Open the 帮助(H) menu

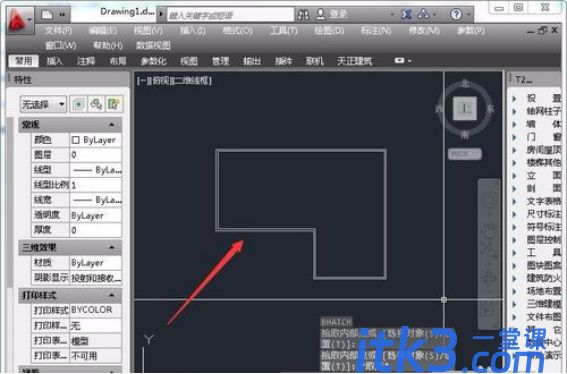108,46
